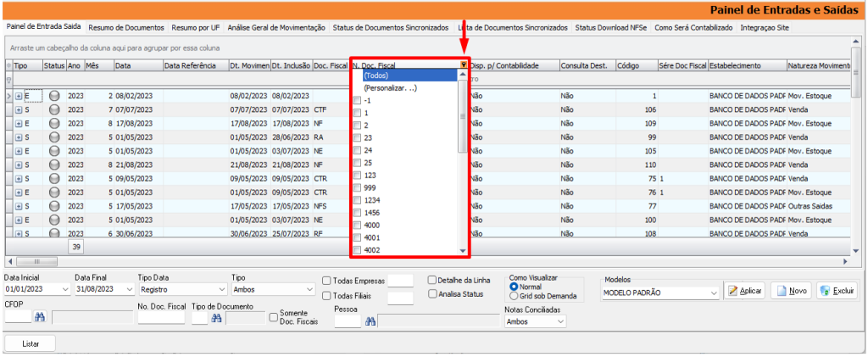Image resolution: width=868 pixels, height=357 pixels.
Task: Open CFOP search with binoculars icon
Action: (40, 317)
